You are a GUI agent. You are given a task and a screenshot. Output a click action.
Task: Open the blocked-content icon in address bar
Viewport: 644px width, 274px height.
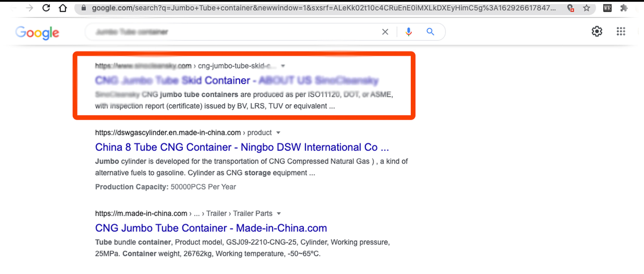click(x=571, y=8)
